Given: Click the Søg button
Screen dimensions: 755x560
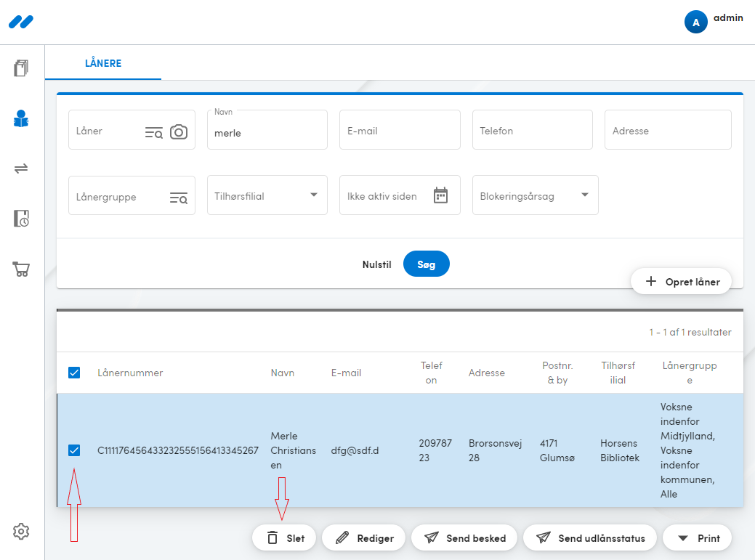Looking at the screenshot, I should (426, 264).
